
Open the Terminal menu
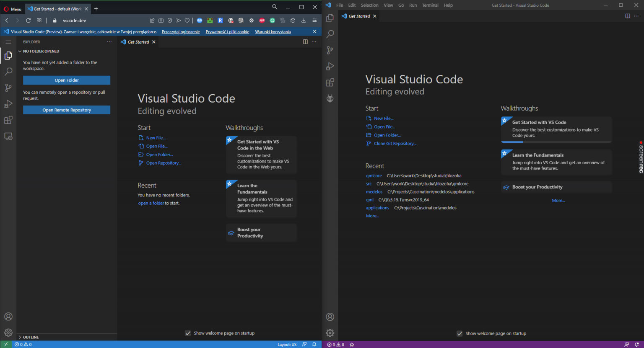[430, 5]
